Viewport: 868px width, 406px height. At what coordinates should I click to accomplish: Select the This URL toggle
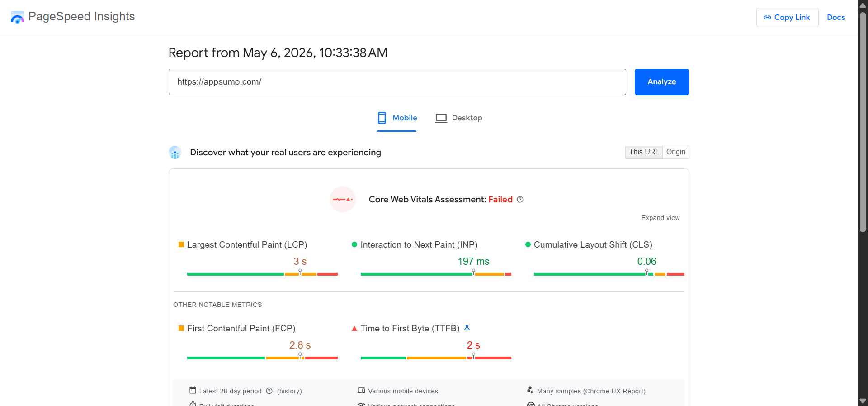coord(644,152)
